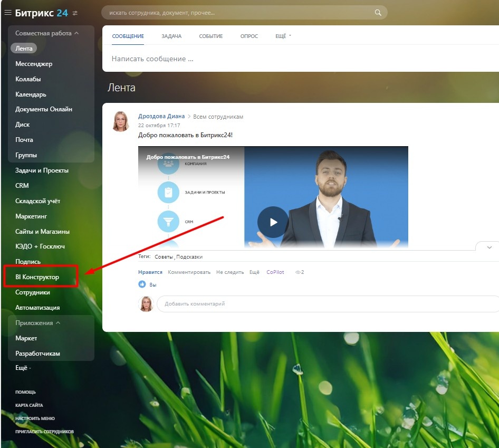Click the blue thumbs-up like icon
This screenshot has width=499, height=448.
(x=142, y=284)
